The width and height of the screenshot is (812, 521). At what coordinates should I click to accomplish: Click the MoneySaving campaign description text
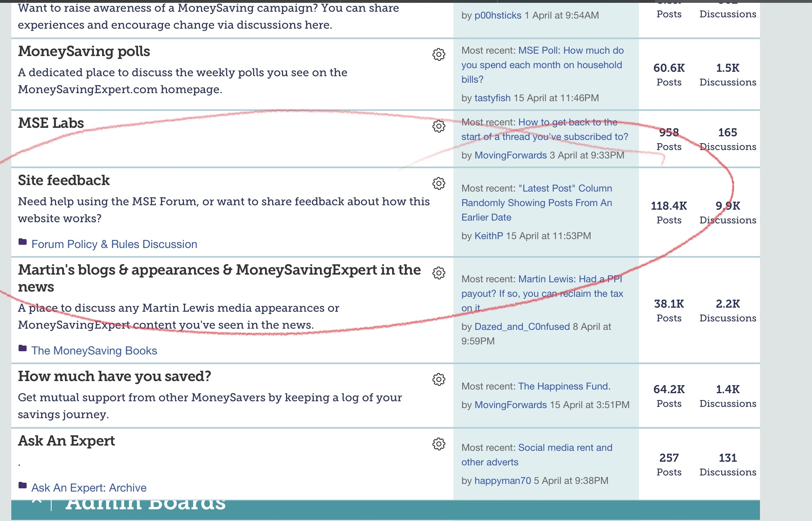point(209,17)
